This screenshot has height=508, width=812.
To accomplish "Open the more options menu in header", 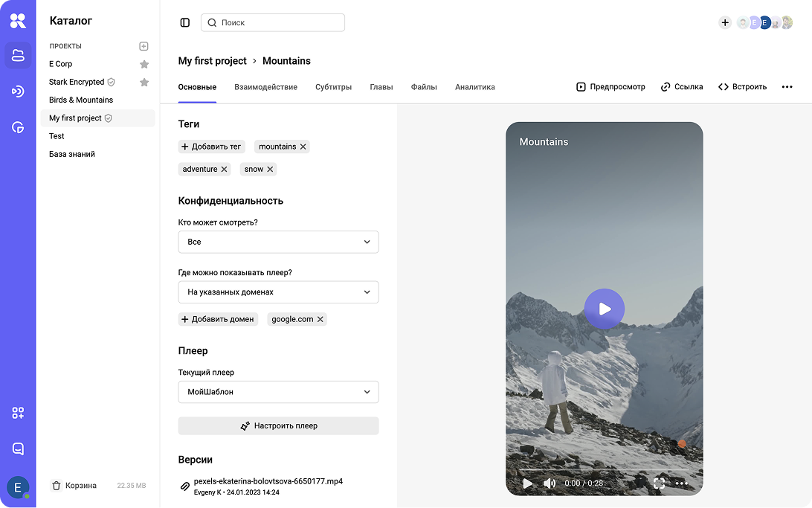I will [787, 87].
